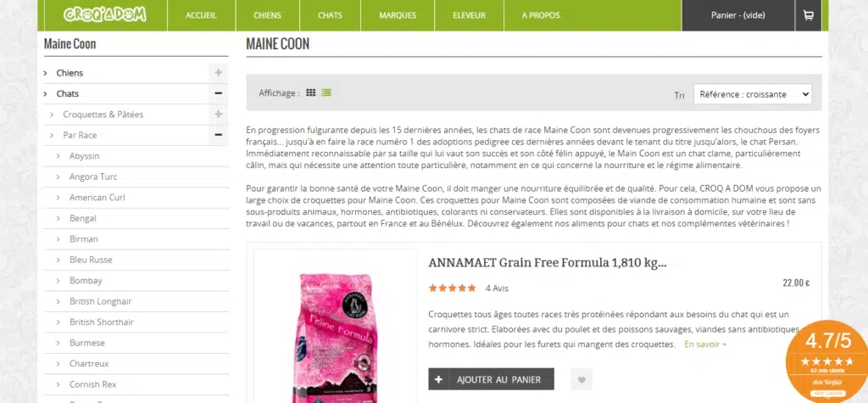Image resolution: width=868 pixels, height=403 pixels.
Task: Open the Tri sorting dropdown
Action: point(753,94)
